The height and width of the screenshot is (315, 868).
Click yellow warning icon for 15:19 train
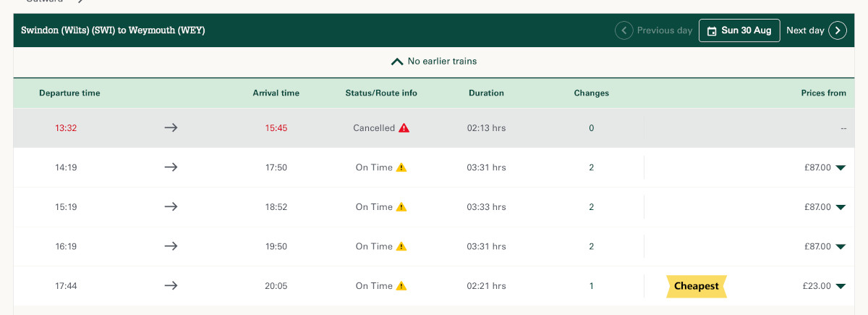tap(401, 206)
